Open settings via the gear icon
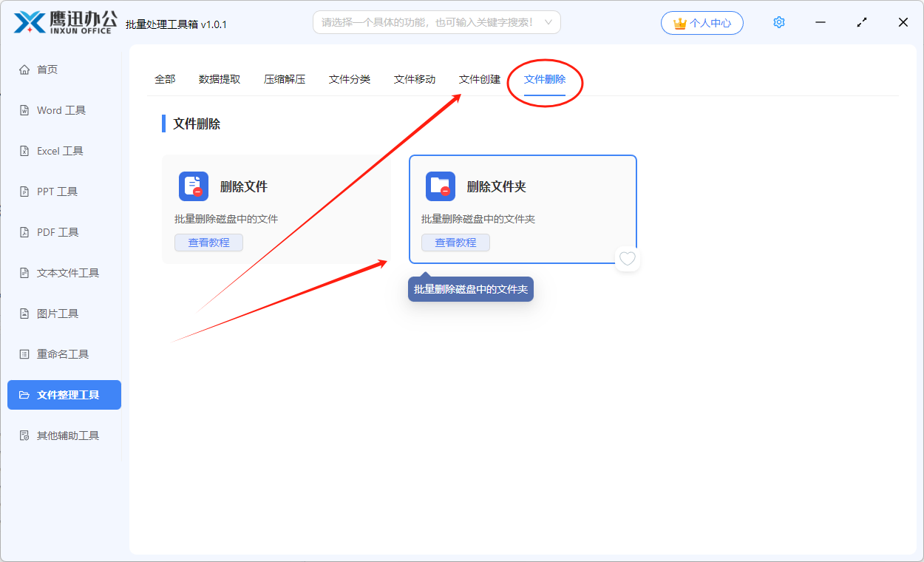This screenshot has height=562, width=924. coord(778,23)
